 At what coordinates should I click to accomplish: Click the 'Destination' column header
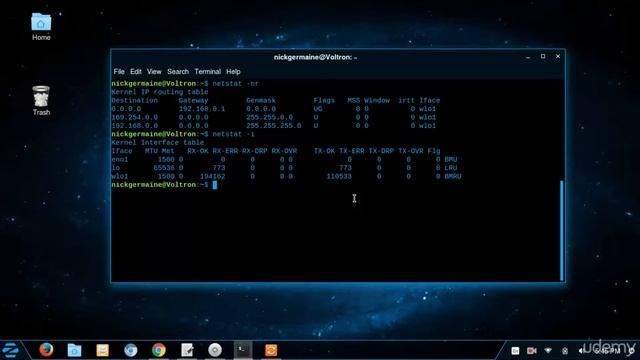[134, 100]
